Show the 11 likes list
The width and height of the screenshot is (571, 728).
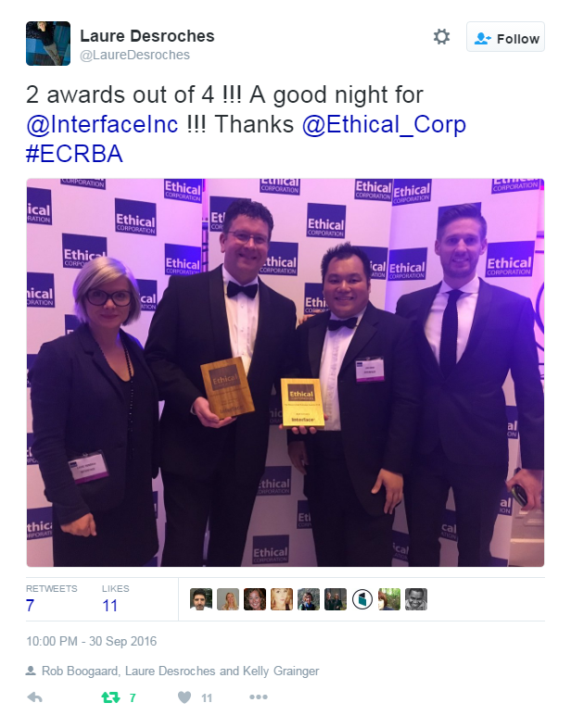click(x=115, y=599)
